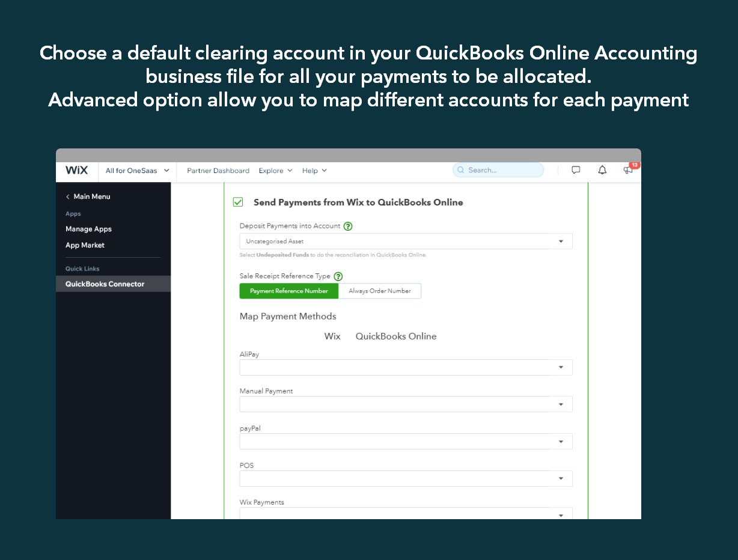Viewport: 738px width, 560px height.
Task: Click the Undeposited Funds hint text
Action: pos(282,255)
